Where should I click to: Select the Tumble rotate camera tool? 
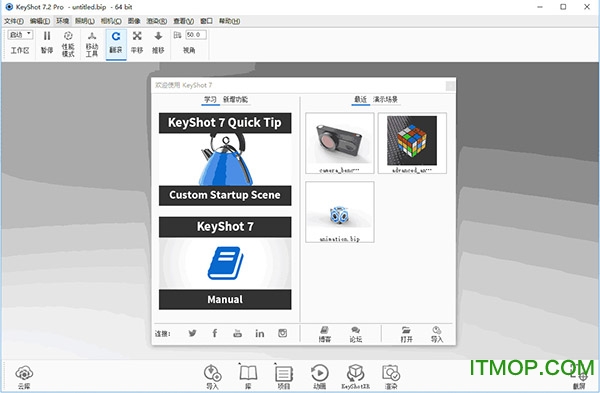coord(116,43)
